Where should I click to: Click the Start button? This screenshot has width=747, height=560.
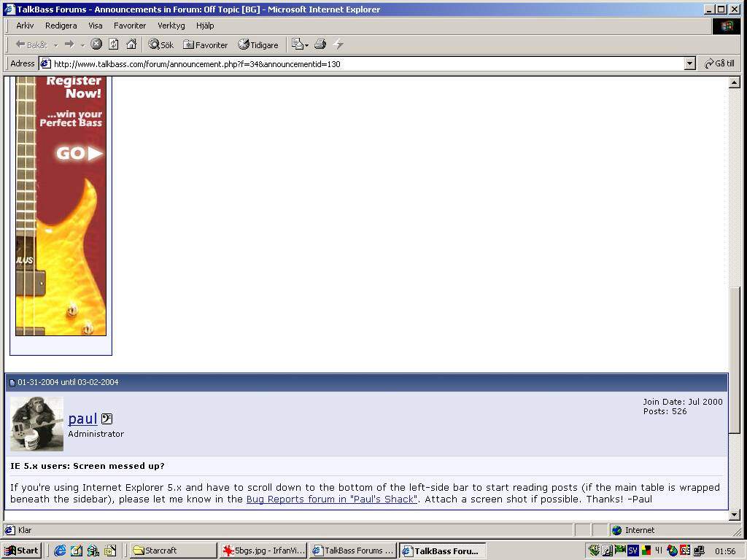(21, 551)
